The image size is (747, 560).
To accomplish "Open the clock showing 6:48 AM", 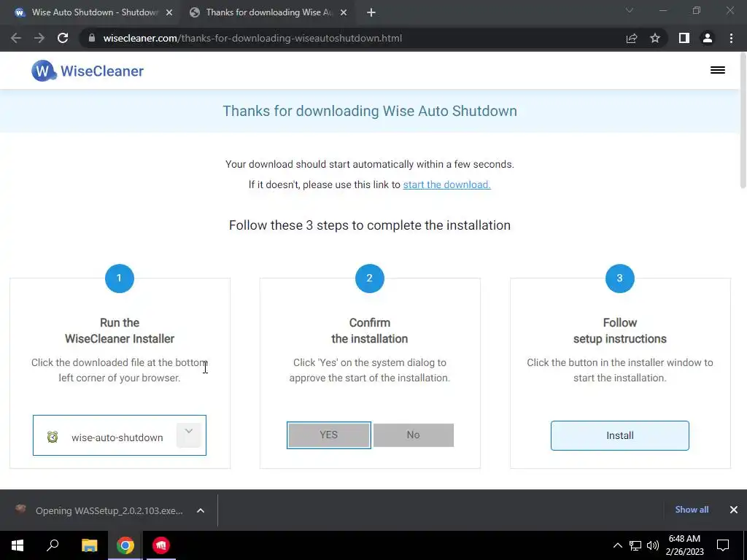I will pyautogui.click(x=684, y=545).
